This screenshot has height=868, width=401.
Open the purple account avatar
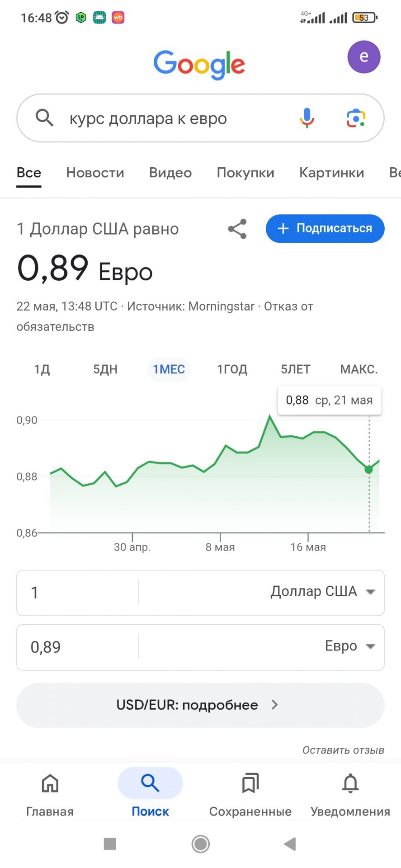363,57
